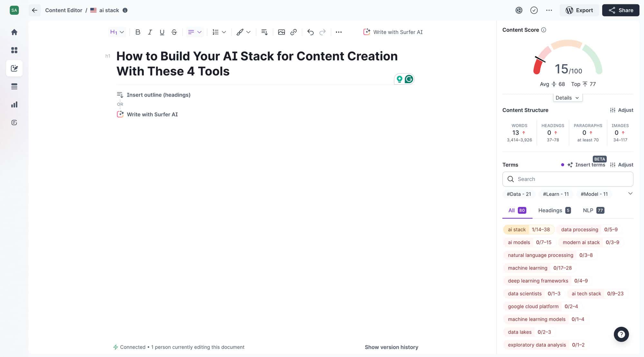
Task: Switch to the NLP terms tab
Action: pyautogui.click(x=593, y=210)
